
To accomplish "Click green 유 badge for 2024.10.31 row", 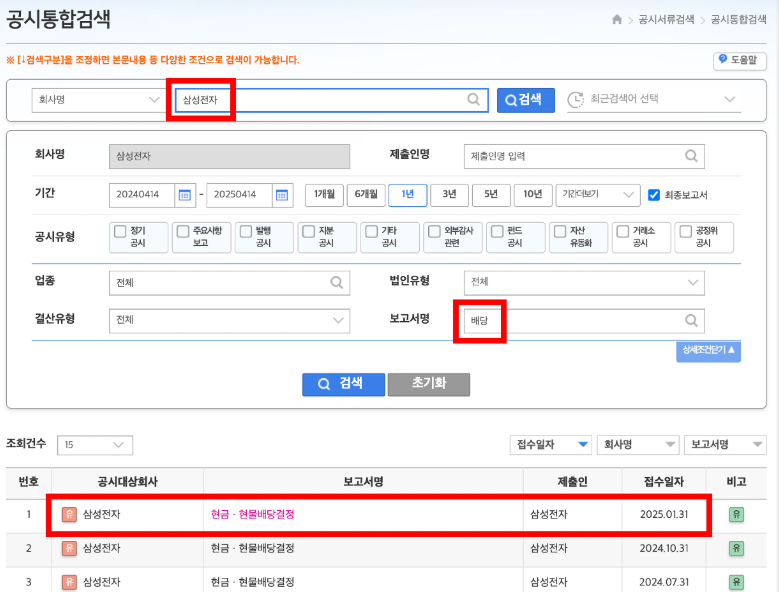I will [x=736, y=548].
